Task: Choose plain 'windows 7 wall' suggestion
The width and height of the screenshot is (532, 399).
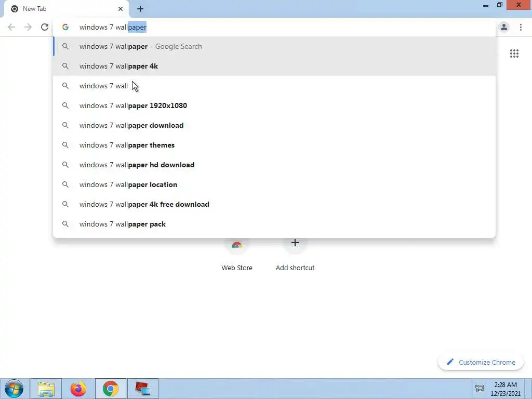Action: (274, 86)
